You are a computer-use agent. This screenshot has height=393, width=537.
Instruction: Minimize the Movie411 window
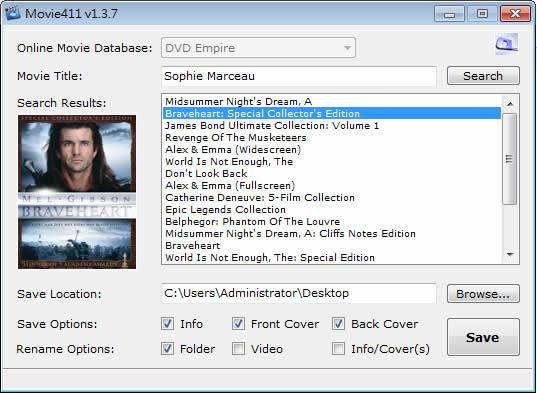449,14
